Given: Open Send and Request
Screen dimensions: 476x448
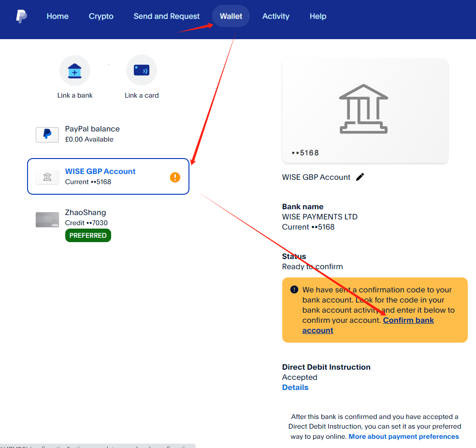Looking at the screenshot, I should pyautogui.click(x=166, y=16).
